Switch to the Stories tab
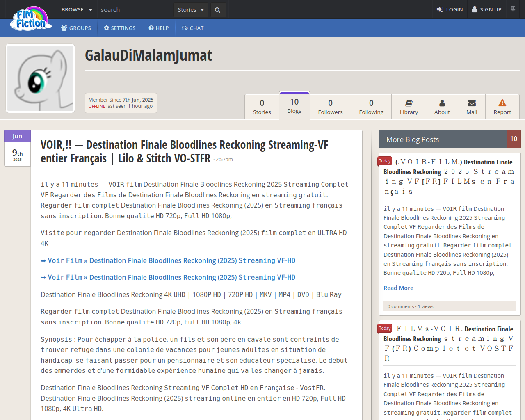525x420 pixels. [x=262, y=107]
